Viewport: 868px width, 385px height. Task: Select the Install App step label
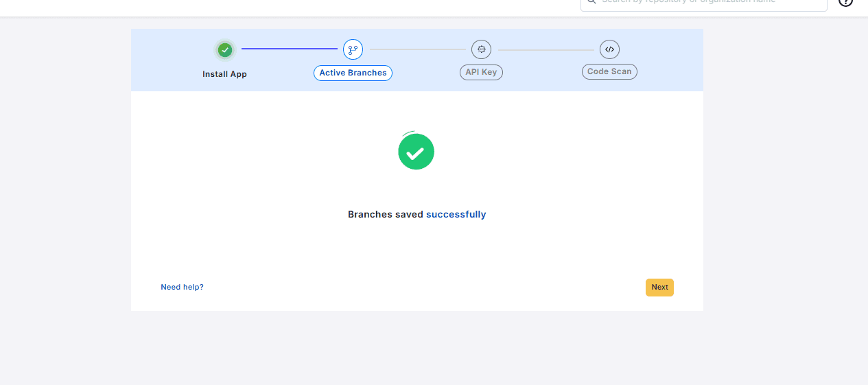click(224, 74)
